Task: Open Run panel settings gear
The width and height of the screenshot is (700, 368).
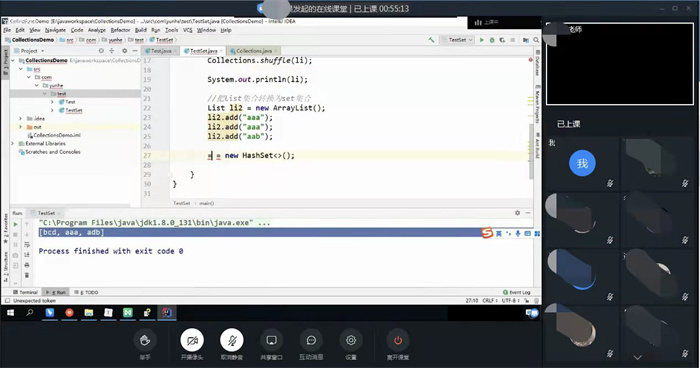Action: click(x=517, y=213)
